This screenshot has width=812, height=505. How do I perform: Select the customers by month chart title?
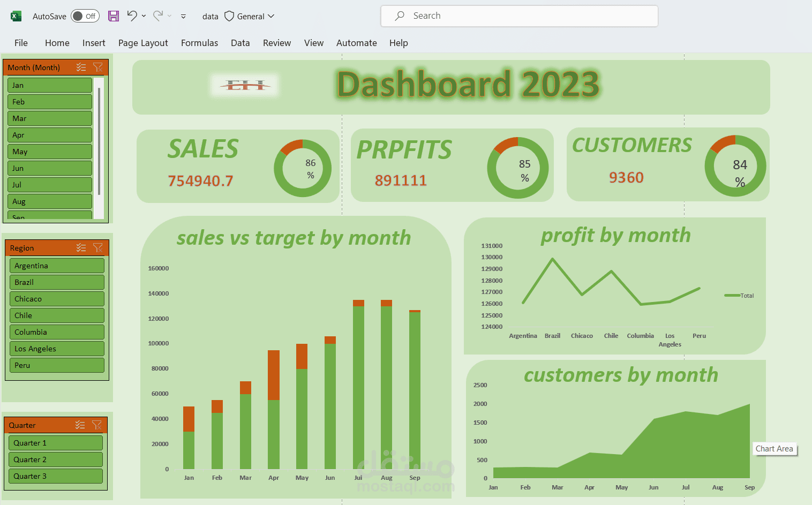[x=621, y=375]
